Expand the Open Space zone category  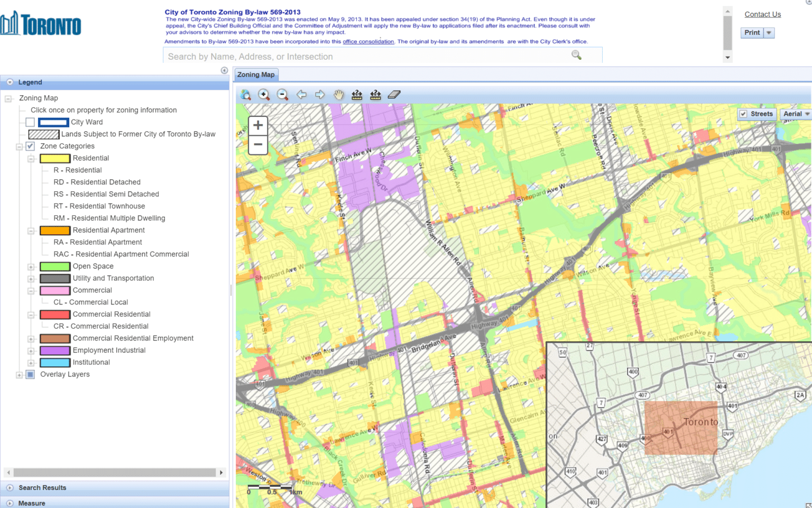31,266
